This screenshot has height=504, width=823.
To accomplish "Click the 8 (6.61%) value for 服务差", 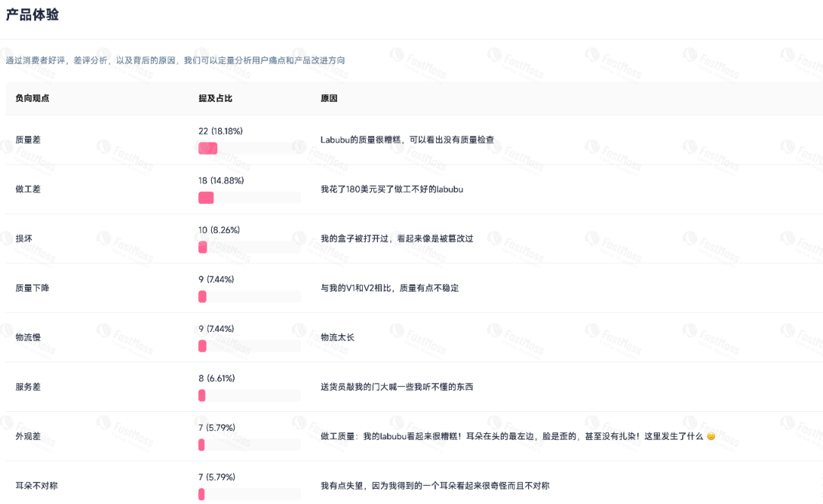I will click(x=217, y=378).
